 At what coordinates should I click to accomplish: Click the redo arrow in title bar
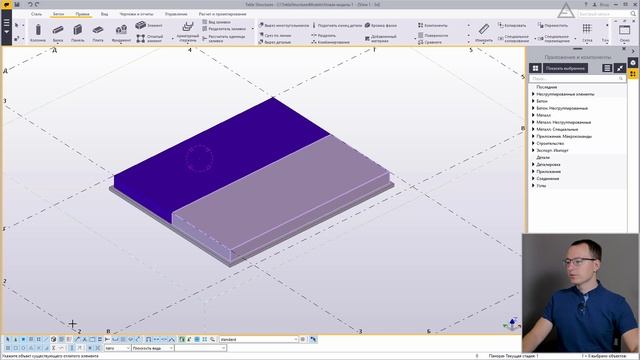37,4
